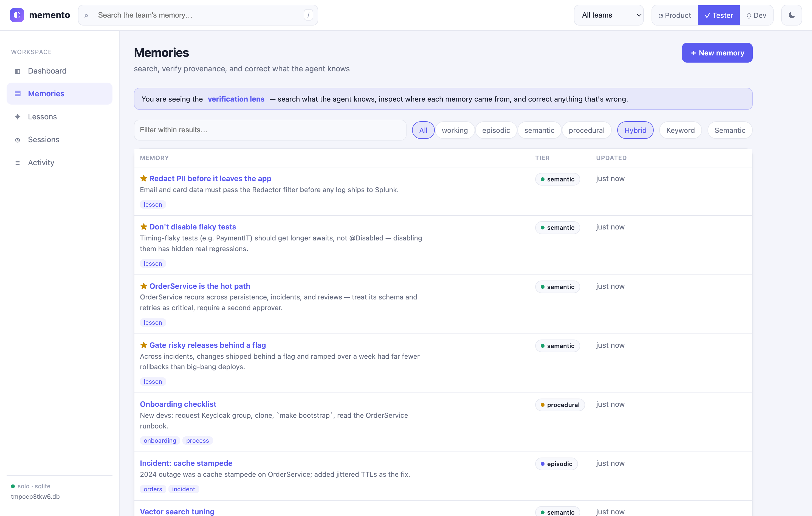The height and width of the screenshot is (516, 812).
Task: Open Gate risky releases behind a flag
Action: tap(207, 345)
